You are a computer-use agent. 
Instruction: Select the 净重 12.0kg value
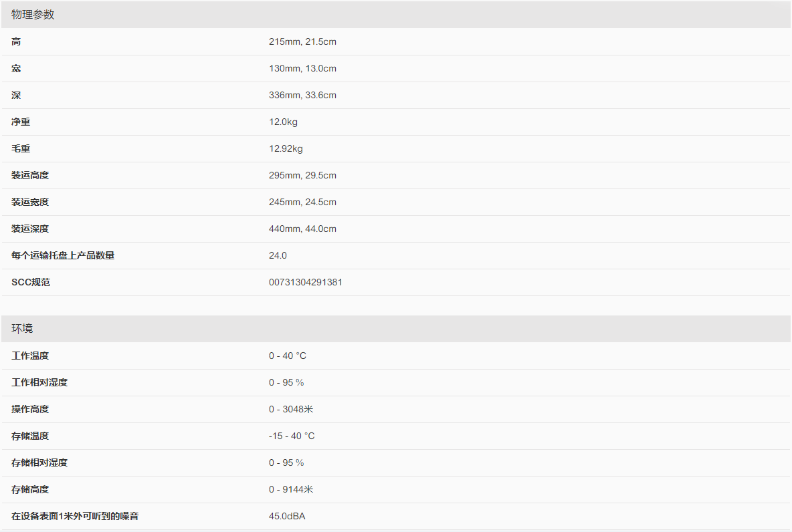tap(284, 122)
